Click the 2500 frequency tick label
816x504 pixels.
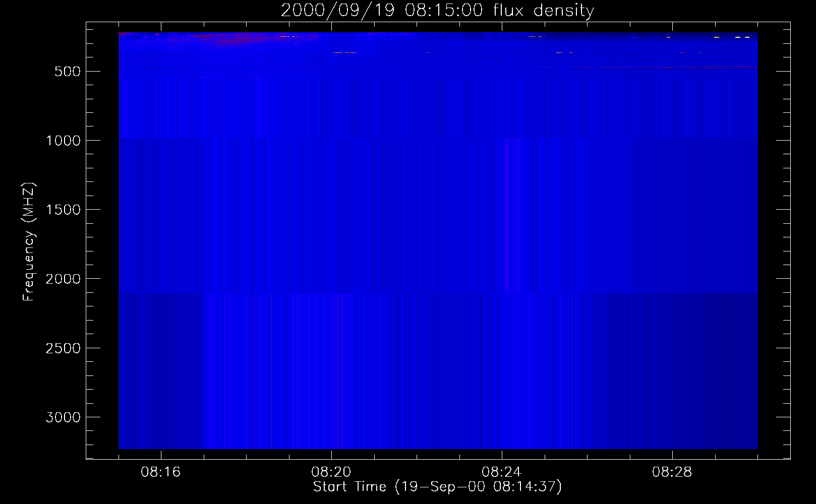(x=64, y=348)
